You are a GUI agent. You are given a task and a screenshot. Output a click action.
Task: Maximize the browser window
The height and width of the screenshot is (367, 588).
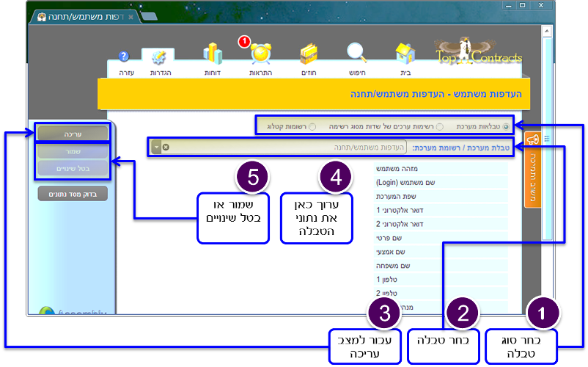(522, 6)
